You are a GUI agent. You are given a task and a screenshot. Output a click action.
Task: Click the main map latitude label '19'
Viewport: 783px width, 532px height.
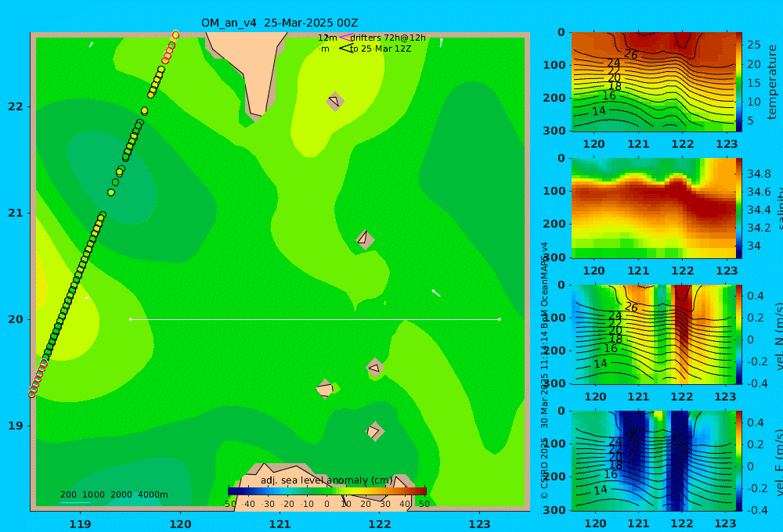[x=15, y=426]
